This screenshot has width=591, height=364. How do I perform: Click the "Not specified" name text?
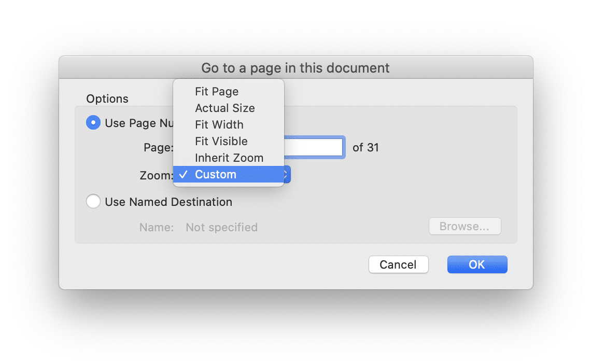coord(221,227)
